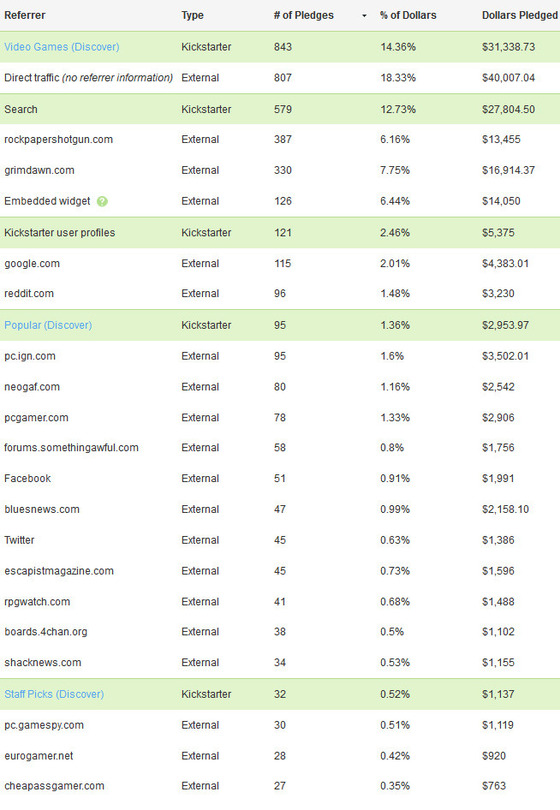The image size is (560, 810).
Task: Click the Direct traffic referrer row
Action: pyautogui.click(x=280, y=78)
